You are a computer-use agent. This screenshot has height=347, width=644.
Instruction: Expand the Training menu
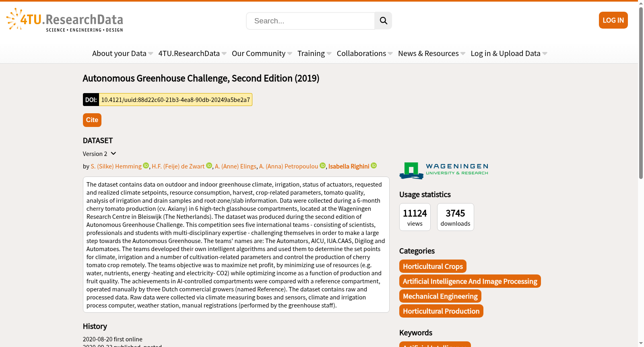[x=314, y=54]
